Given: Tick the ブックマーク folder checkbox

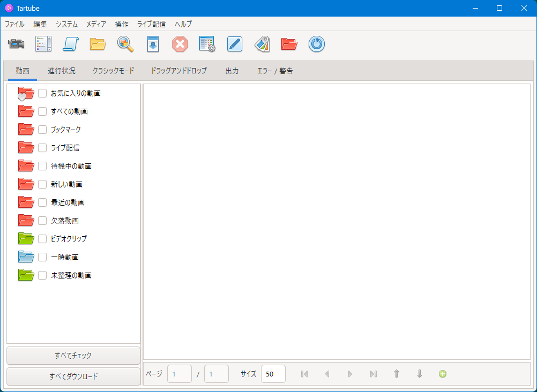Looking at the screenshot, I should pos(42,130).
